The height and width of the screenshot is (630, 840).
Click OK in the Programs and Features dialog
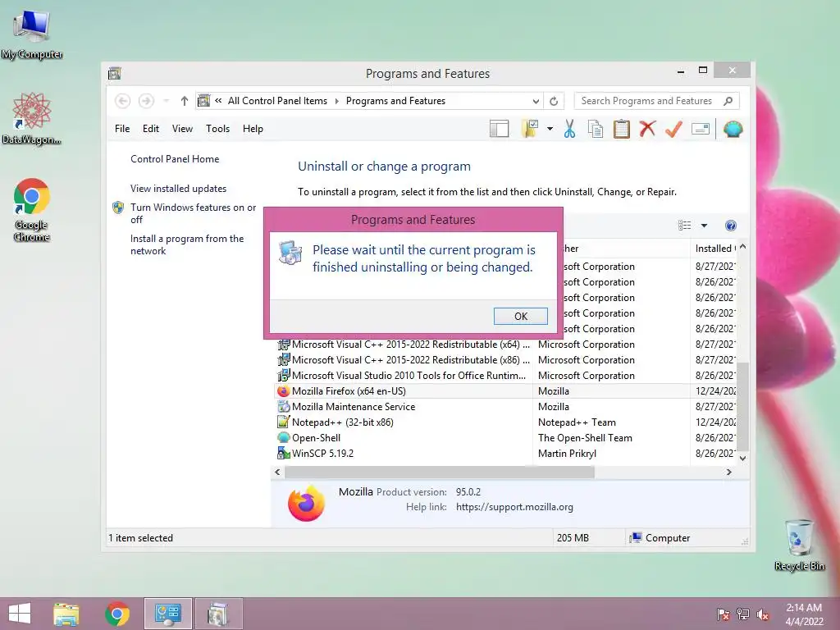pos(520,316)
